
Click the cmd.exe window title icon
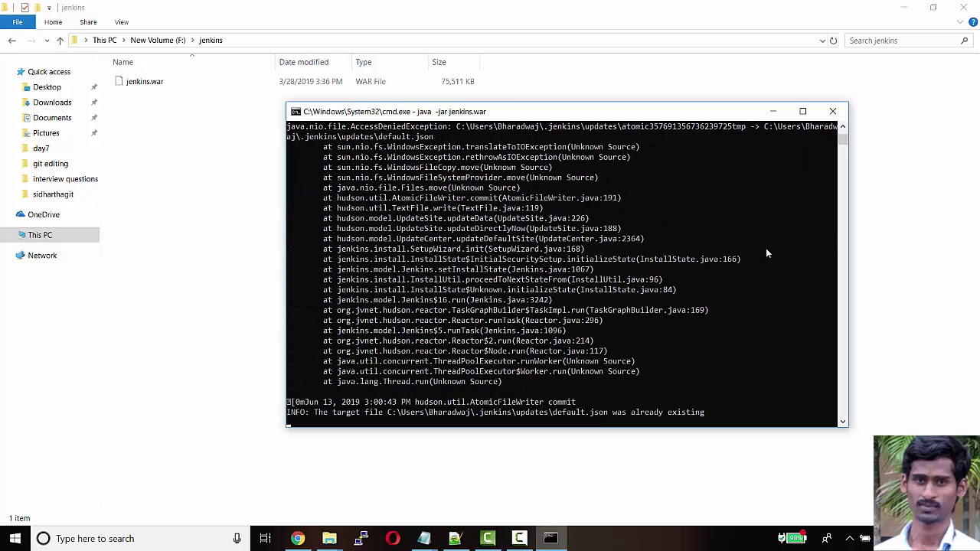(296, 111)
